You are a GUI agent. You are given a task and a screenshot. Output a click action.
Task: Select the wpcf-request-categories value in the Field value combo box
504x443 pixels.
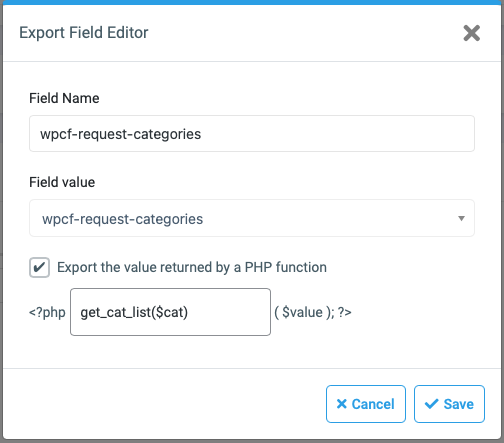(122, 219)
